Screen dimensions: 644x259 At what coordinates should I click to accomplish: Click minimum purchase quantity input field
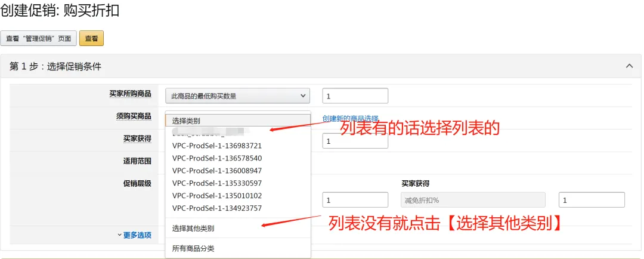355,96
